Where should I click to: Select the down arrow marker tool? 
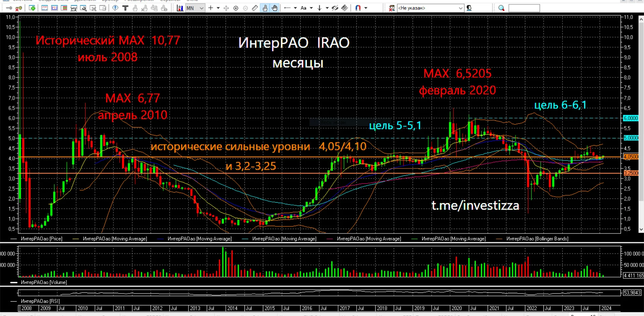(x=319, y=8)
